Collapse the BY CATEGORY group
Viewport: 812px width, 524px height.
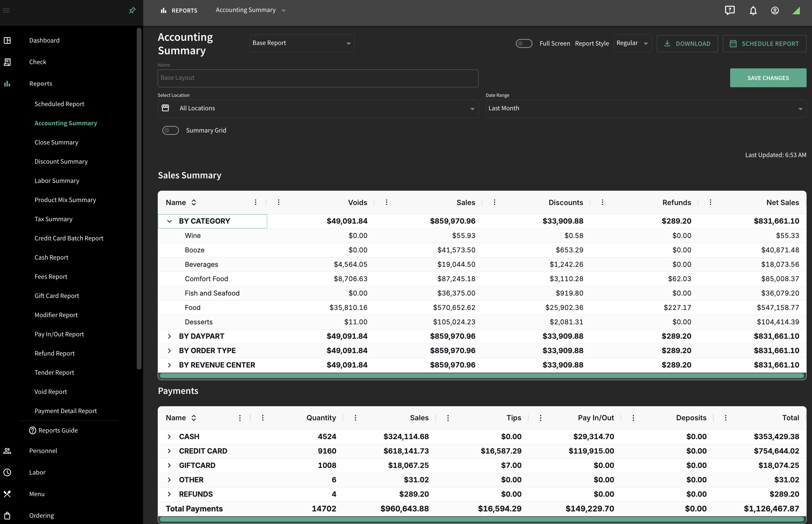169,221
